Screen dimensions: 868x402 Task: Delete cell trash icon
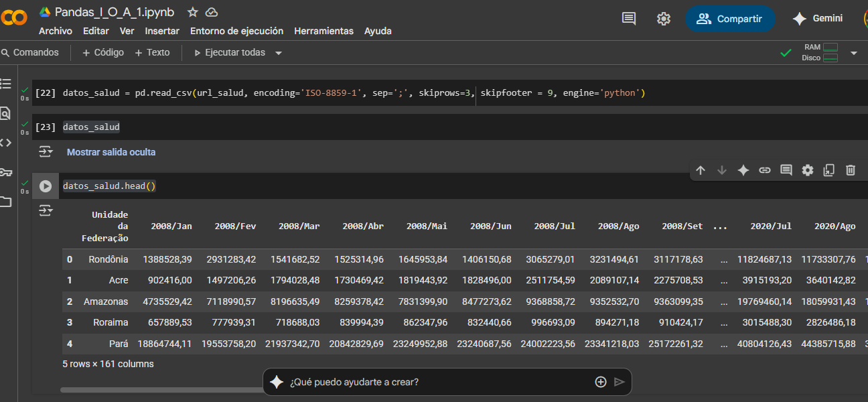coord(851,170)
